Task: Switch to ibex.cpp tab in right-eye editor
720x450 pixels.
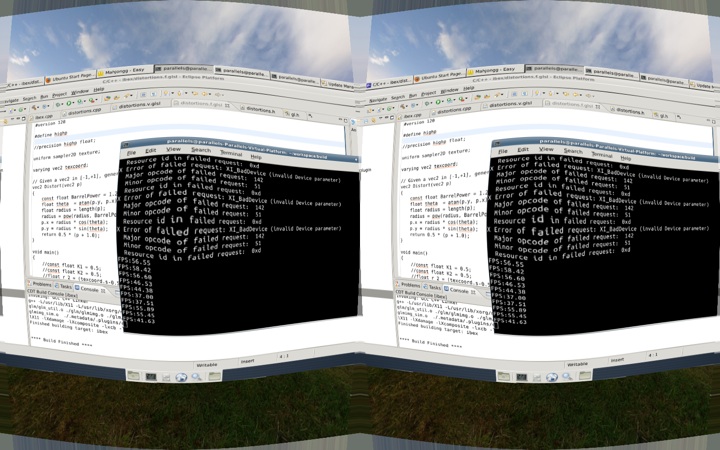Action: coord(412,116)
